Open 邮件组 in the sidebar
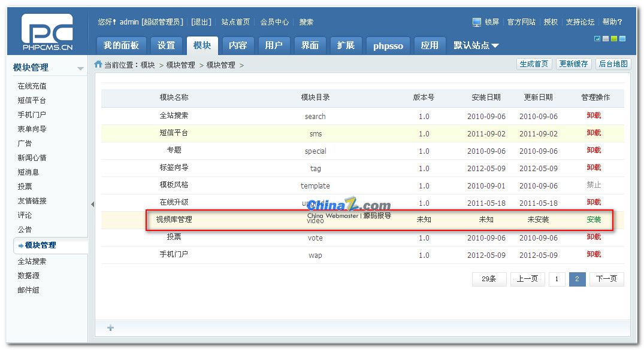 (x=28, y=290)
